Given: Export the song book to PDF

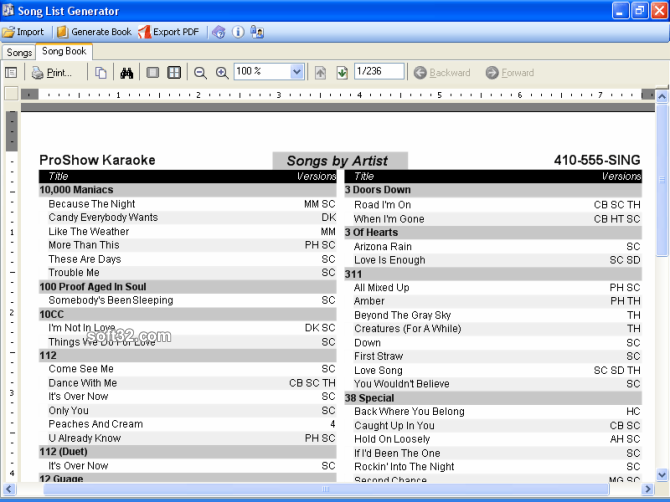Looking at the screenshot, I should 168,32.
